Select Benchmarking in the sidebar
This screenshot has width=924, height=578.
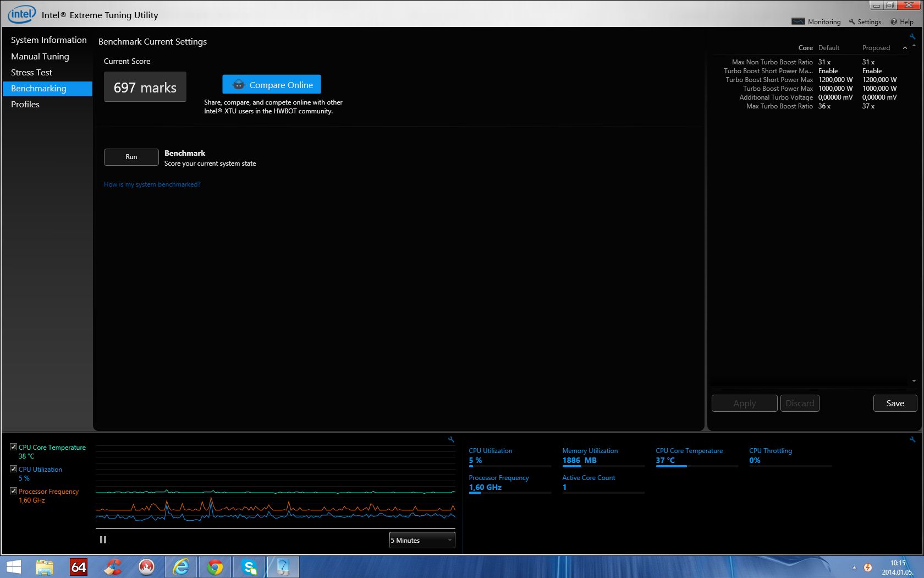point(48,89)
